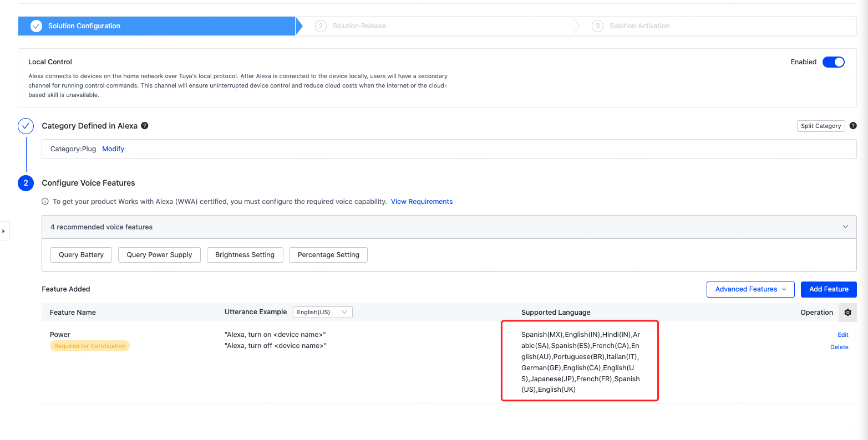This screenshot has width=868, height=440.
Task: Click the Utterance Example column header
Action: click(256, 312)
